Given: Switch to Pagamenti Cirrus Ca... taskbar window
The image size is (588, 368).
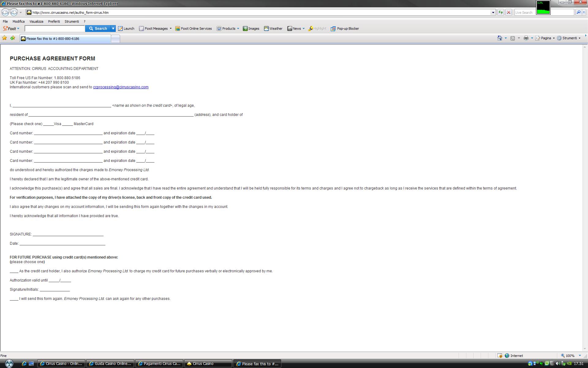Looking at the screenshot, I should (x=159, y=364).
